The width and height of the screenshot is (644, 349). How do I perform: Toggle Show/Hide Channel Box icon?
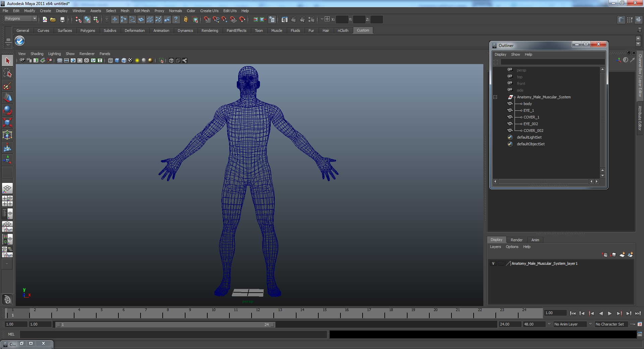(x=639, y=20)
